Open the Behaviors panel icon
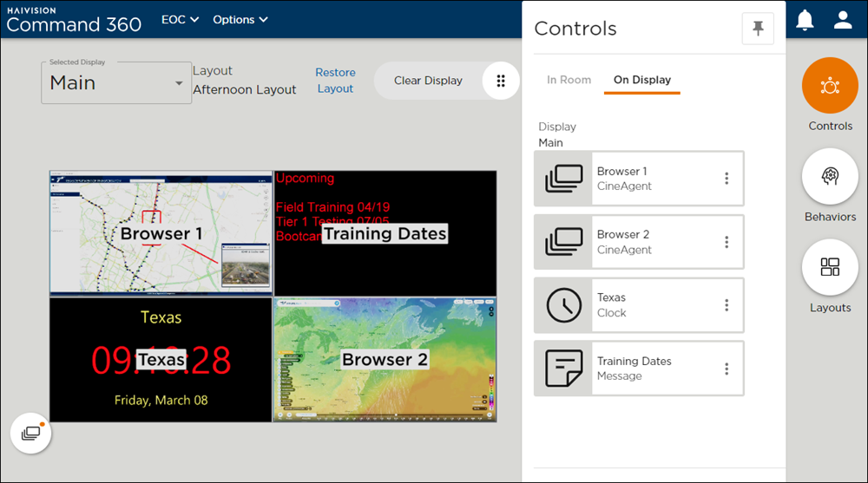 pos(830,176)
